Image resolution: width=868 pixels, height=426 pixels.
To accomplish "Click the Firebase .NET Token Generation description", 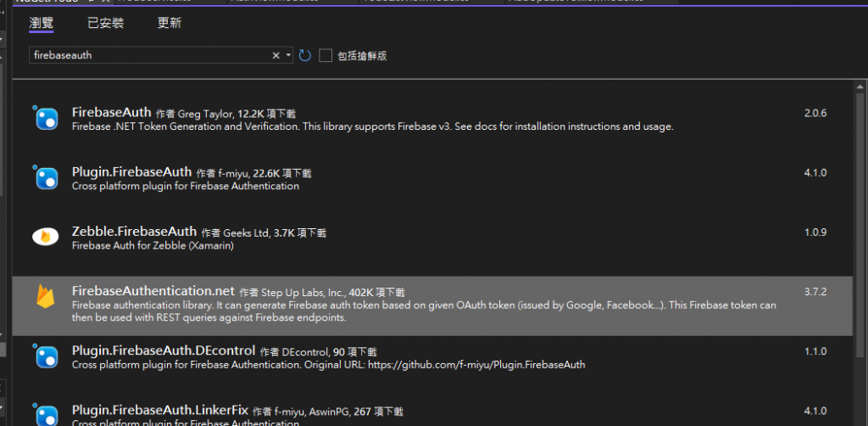I will pos(373,126).
